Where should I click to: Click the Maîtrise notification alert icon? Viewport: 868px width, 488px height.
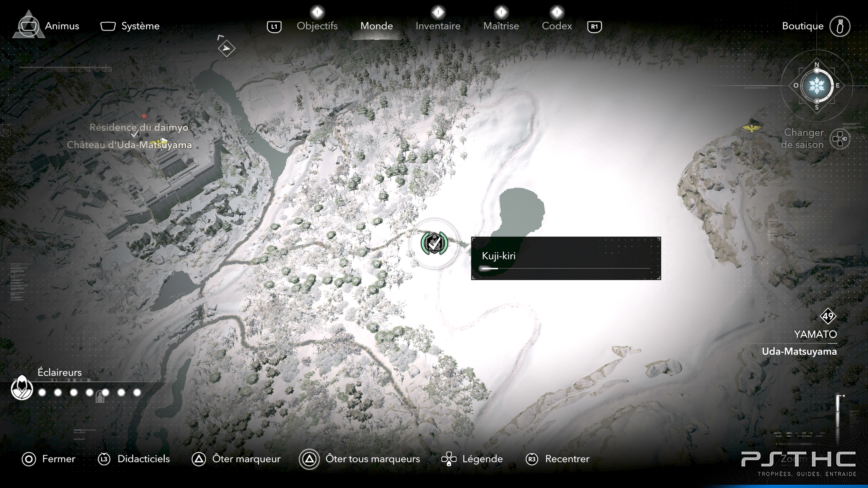pyautogui.click(x=501, y=12)
